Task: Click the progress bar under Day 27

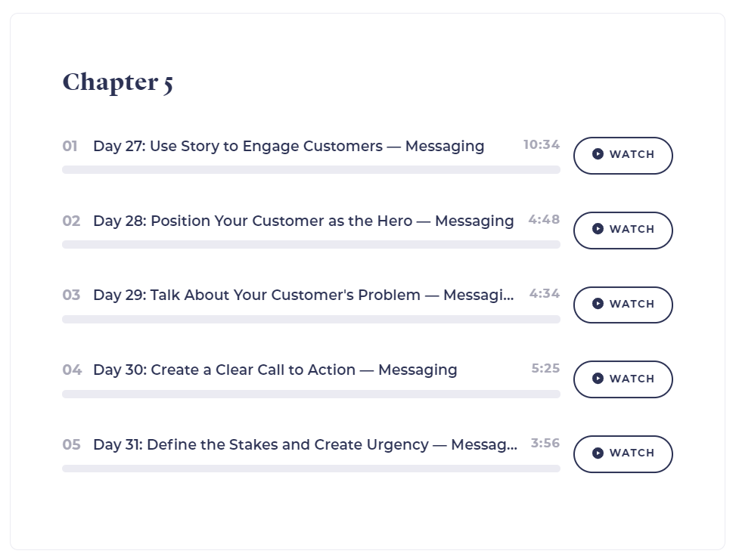Action: [311, 169]
